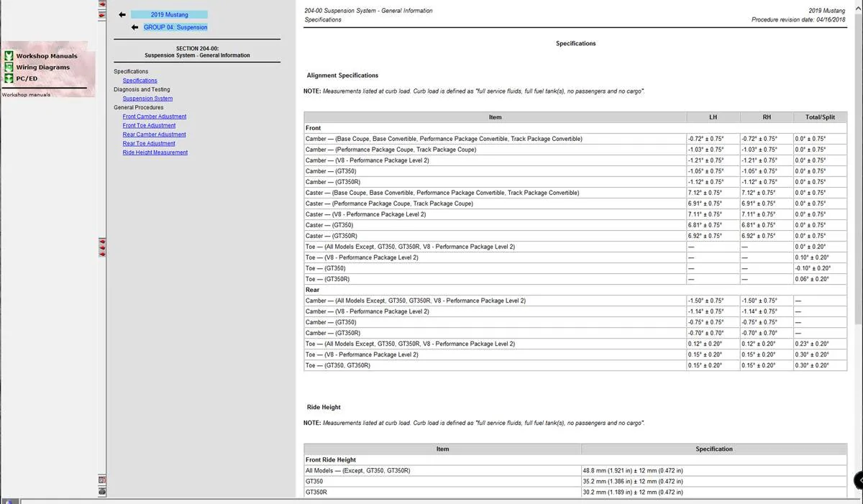Click the back arrow beside GROUP 04: Suspension
Image resolution: width=863 pixels, height=504 pixels.
click(x=135, y=27)
